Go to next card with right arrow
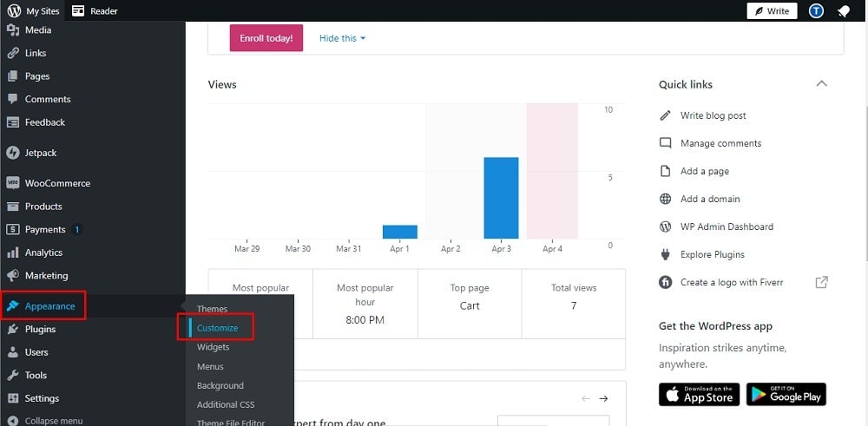 [x=604, y=398]
